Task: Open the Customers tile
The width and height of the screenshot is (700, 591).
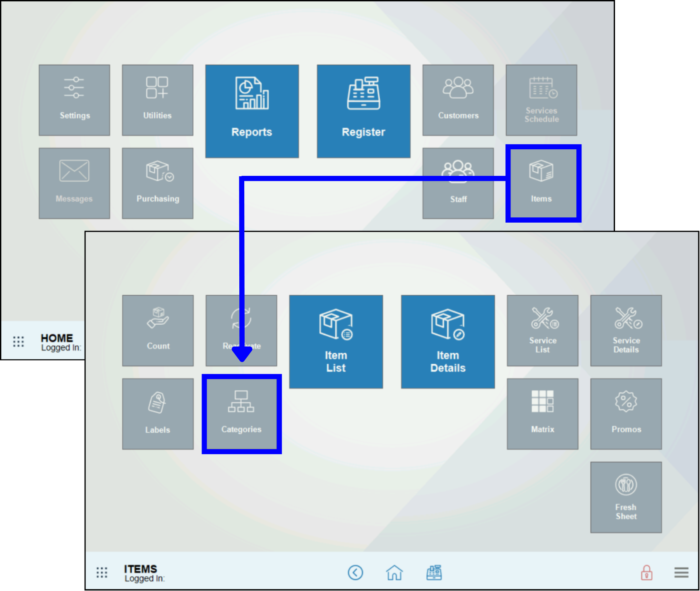Action: coord(458,100)
